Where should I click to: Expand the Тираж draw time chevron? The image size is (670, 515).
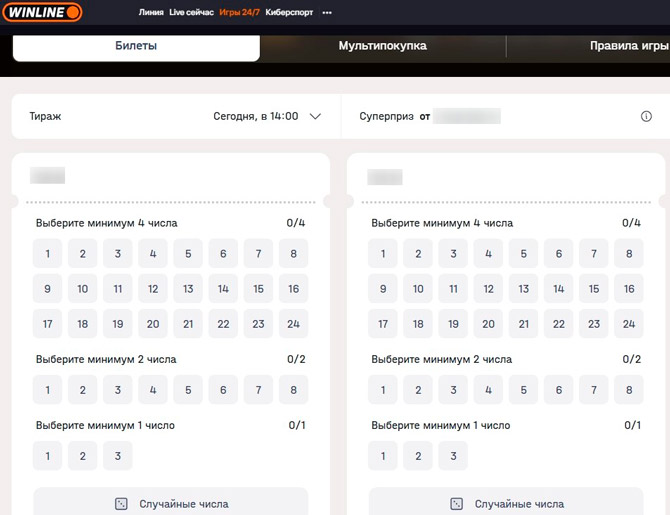316,116
